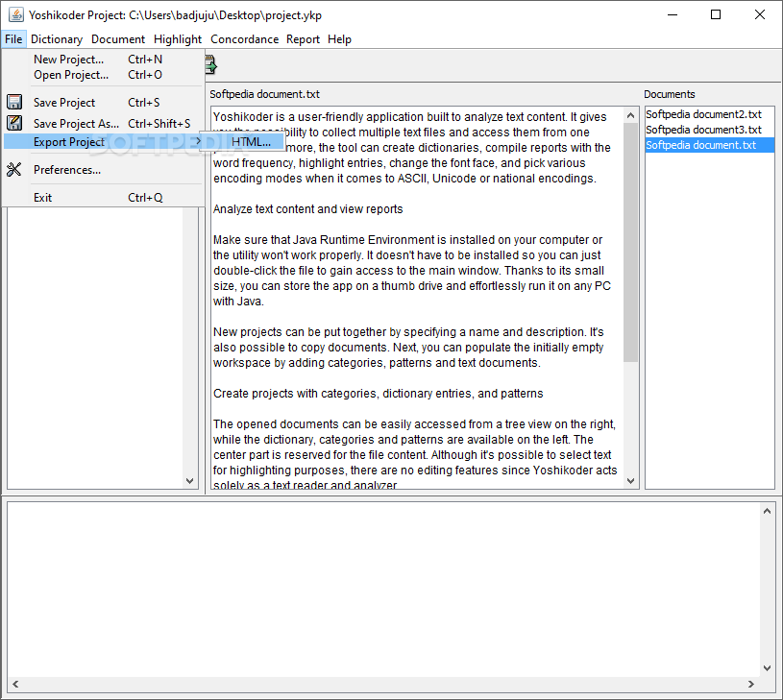Close the Yoshikoder window
Screen dimensions: 783x700
(760, 15)
